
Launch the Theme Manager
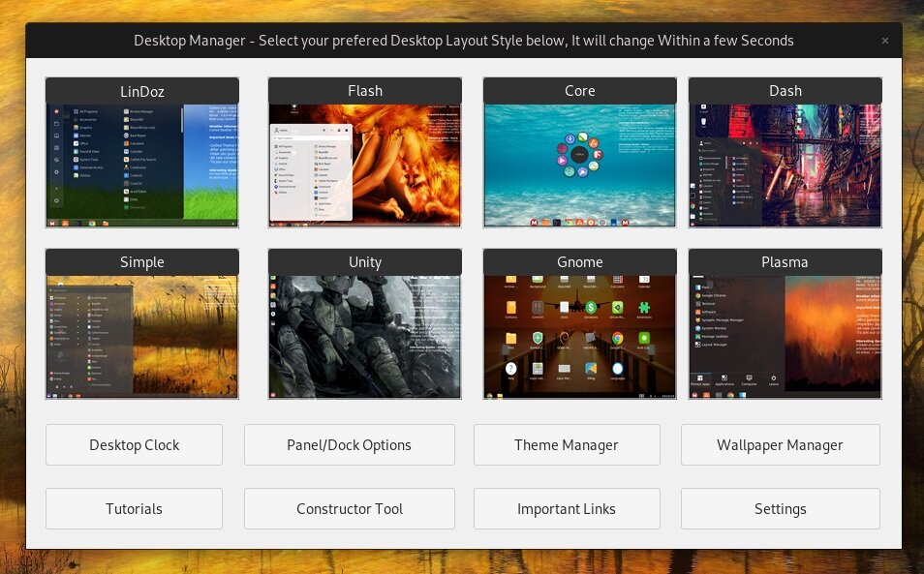pyautogui.click(x=567, y=444)
